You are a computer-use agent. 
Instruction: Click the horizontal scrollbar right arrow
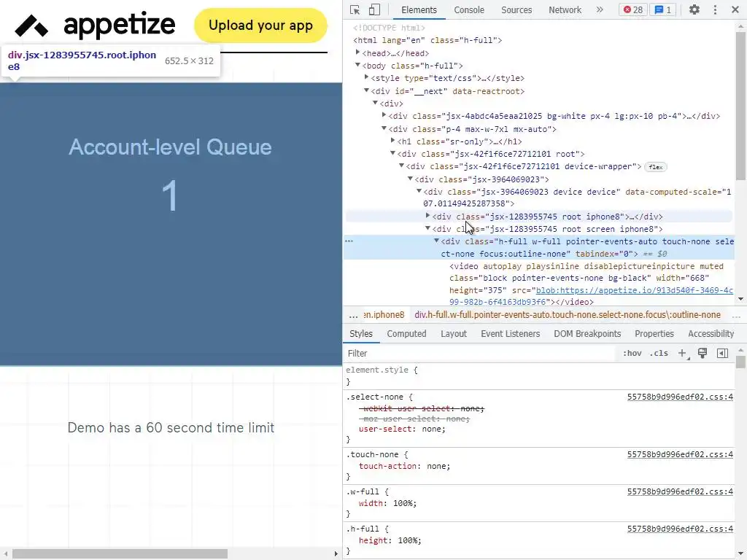tap(336, 554)
